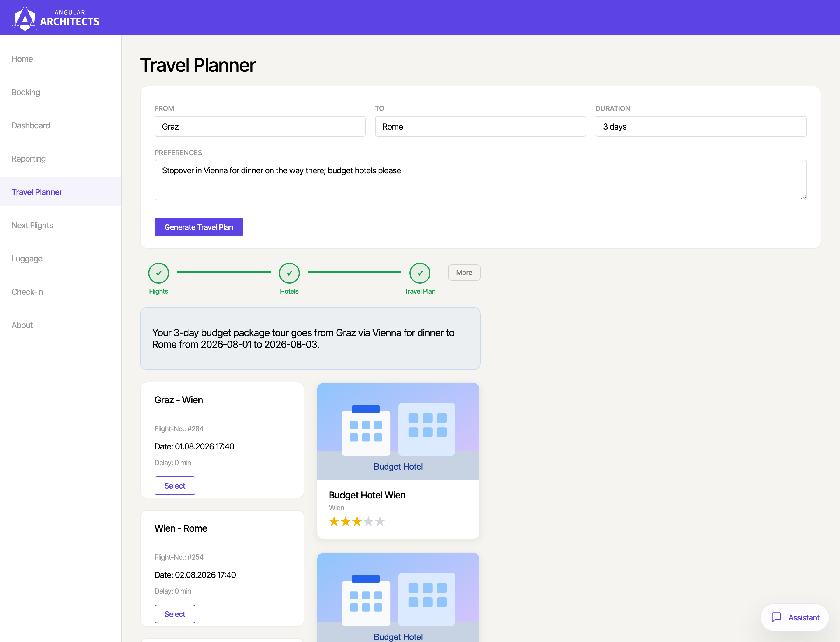Click the Hotels step label
This screenshot has height=642, width=840.
289,291
